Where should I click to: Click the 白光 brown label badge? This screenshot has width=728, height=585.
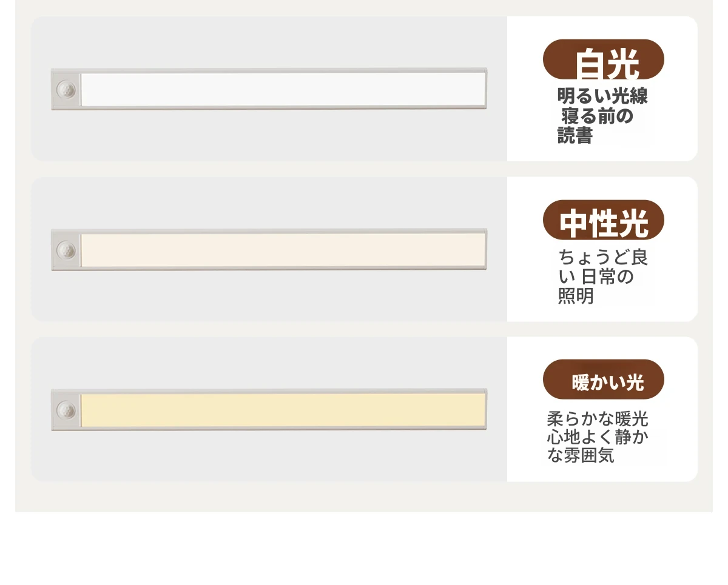tap(604, 59)
